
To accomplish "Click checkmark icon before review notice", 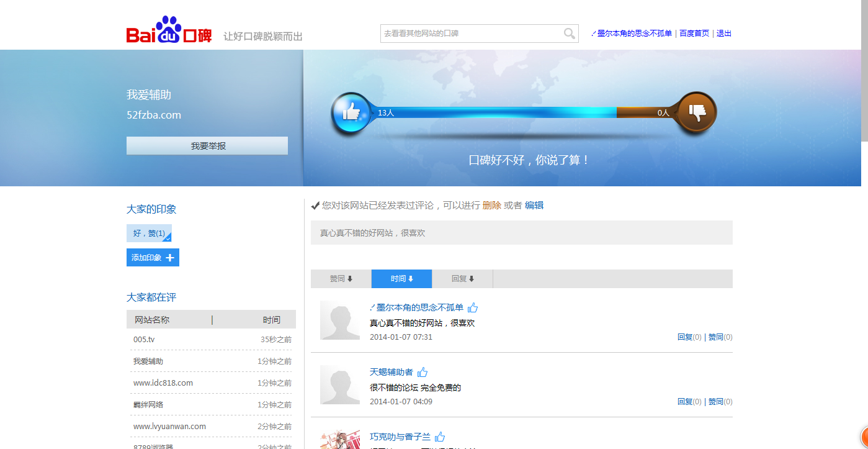I will coord(315,206).
